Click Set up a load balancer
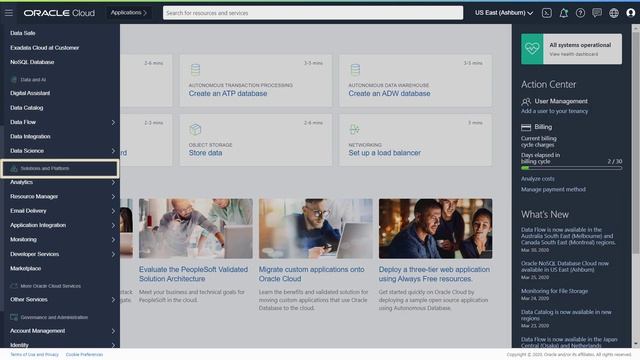This screenshot has width=640, height=360. (384, 153)
